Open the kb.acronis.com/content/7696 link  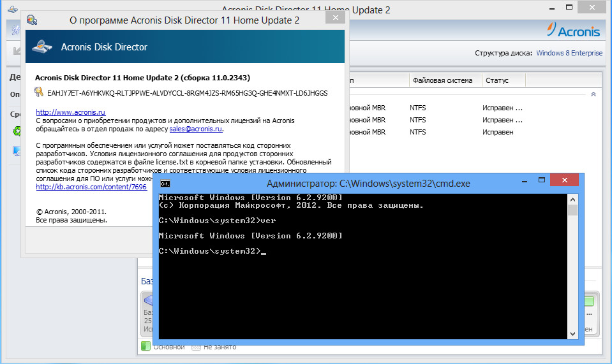tap(91, 187)
